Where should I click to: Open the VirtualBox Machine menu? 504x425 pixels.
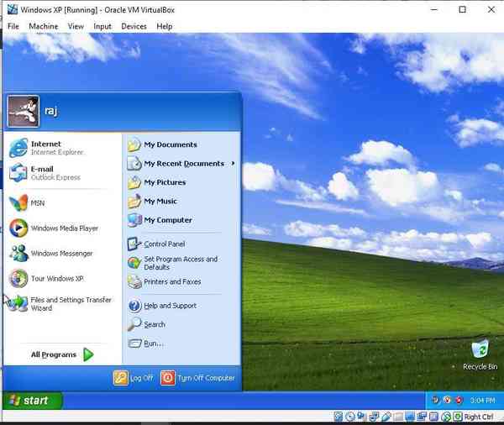click(x=43, y=26)
